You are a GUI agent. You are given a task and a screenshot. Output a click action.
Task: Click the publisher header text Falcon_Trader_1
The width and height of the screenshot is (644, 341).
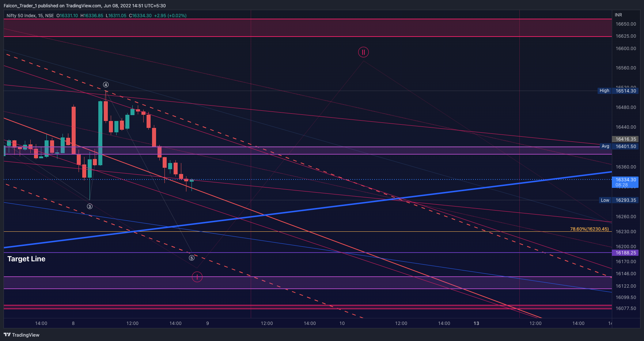(20, 6)
